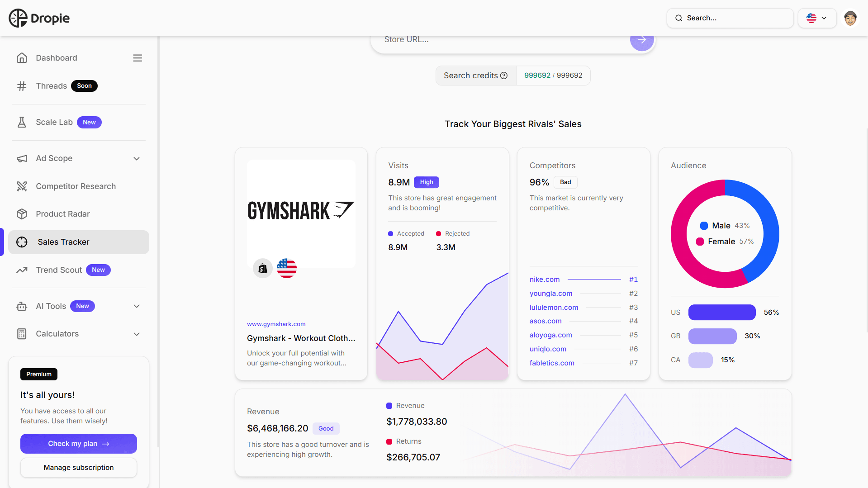
Task: Click the audience donut chart
Action: pos(725,234)
